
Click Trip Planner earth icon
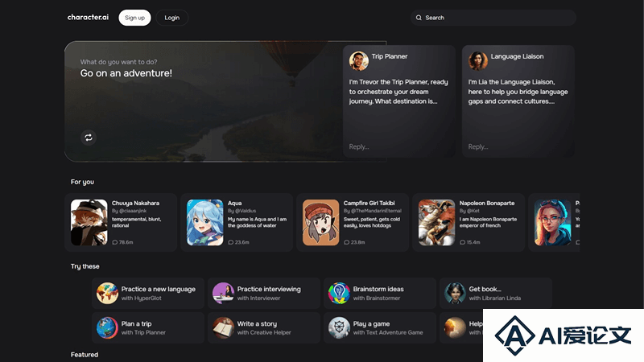107,327
